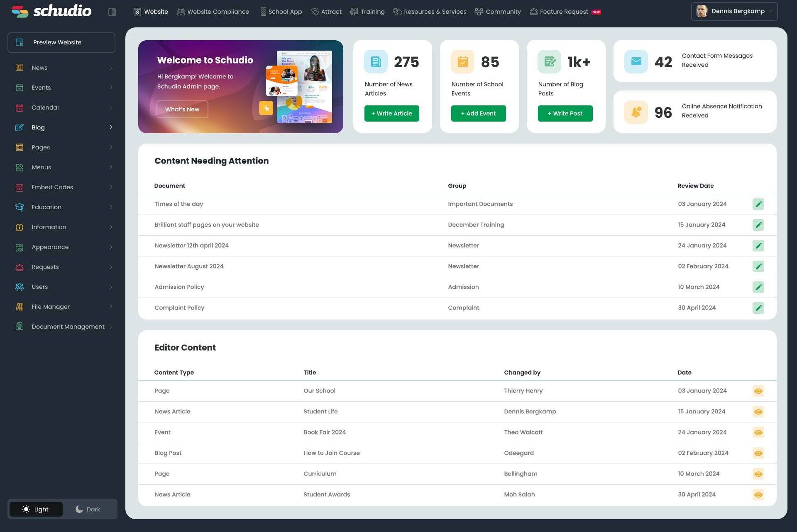Edit the Admission Policy document
The width and height of the screenshot is (797, 532).
coord(758,287)
